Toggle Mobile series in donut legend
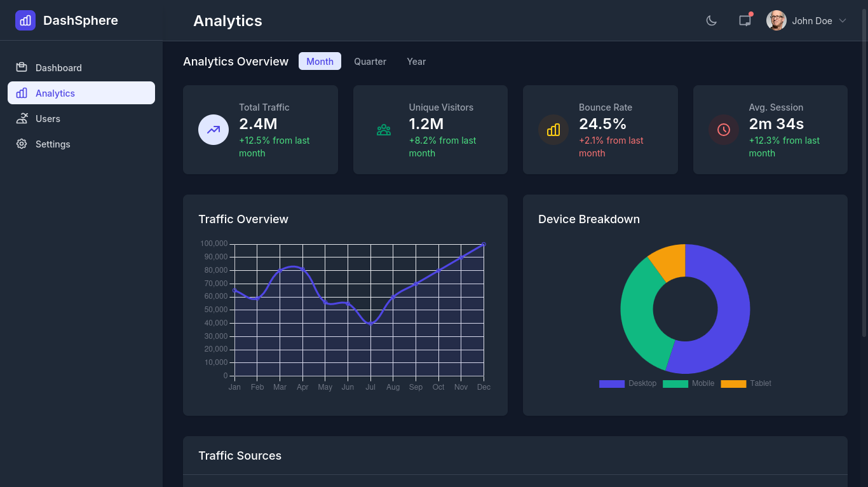868x487 pixels. 688,383
